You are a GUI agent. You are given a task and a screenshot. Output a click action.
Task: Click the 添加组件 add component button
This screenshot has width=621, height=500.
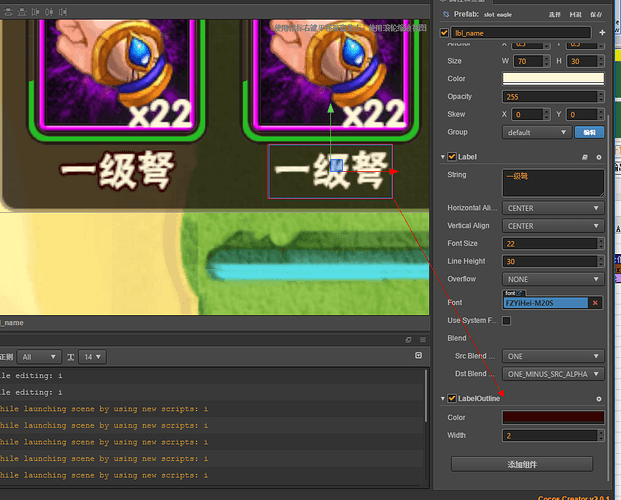click(522, 464)
